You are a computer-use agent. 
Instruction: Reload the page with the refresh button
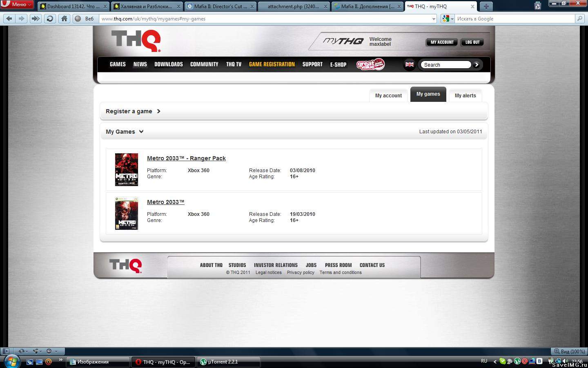[50, 18]
